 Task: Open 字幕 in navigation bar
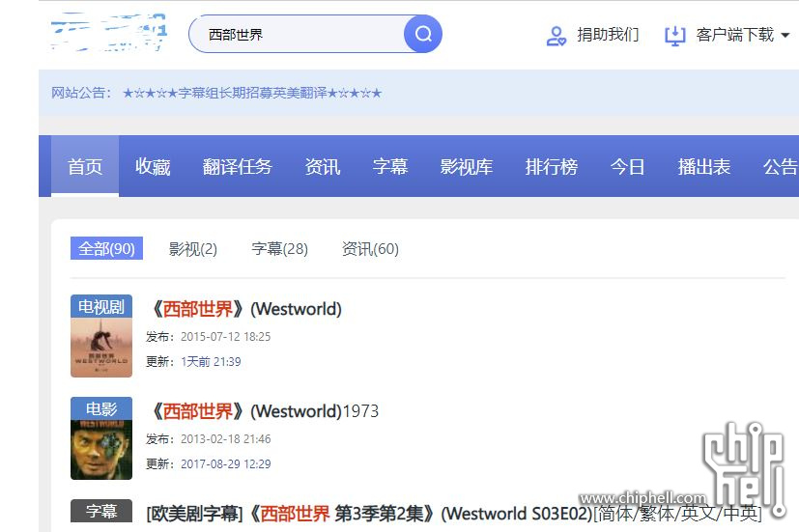pos(389,166)
